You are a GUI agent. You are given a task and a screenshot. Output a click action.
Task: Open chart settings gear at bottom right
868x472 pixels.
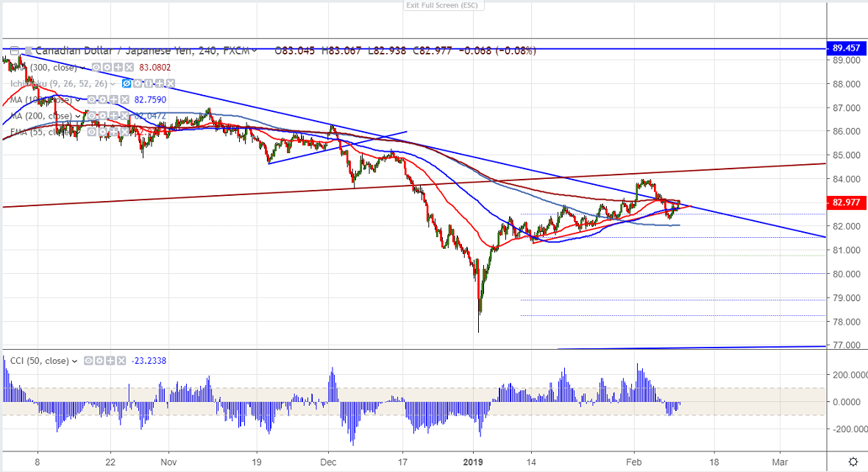[853, 462]
